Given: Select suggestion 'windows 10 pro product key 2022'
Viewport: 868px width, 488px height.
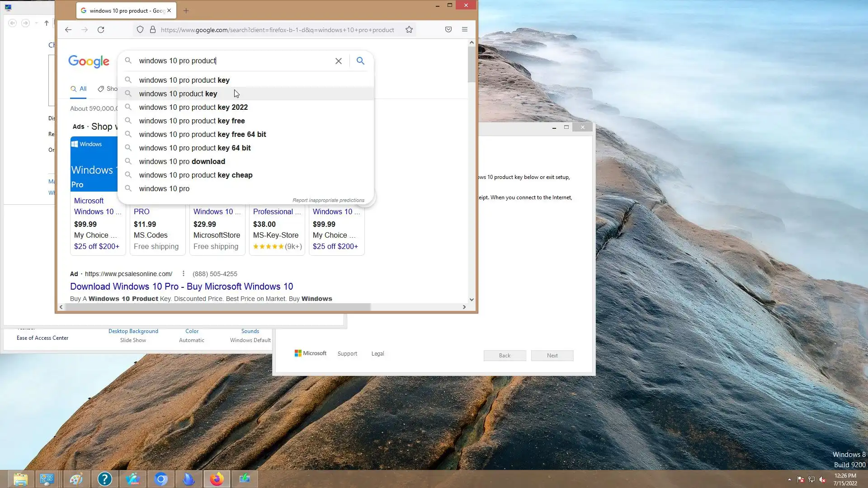Looking at the screenshot, I should [x=193, y=108].
